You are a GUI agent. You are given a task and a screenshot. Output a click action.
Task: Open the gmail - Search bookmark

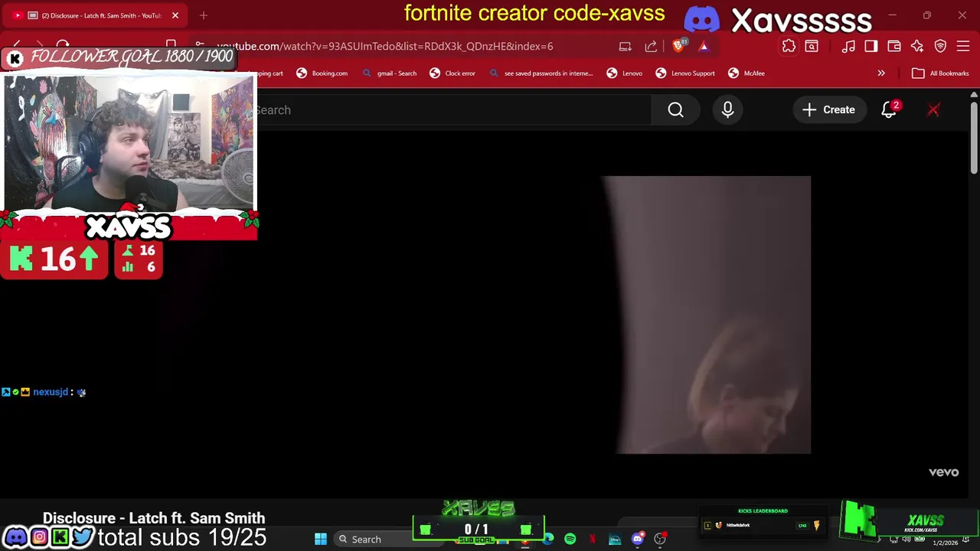coord(390,73)
